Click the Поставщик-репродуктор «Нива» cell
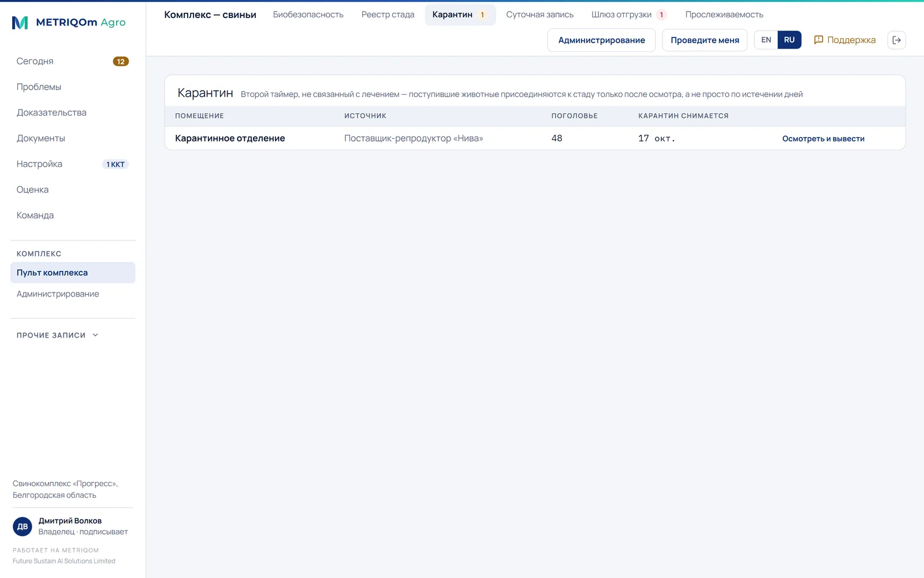 click(x=413, y=138)
